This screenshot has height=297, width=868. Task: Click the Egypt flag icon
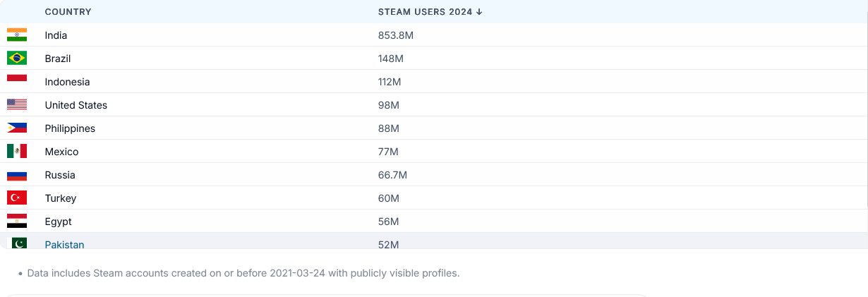coord(17,222)
